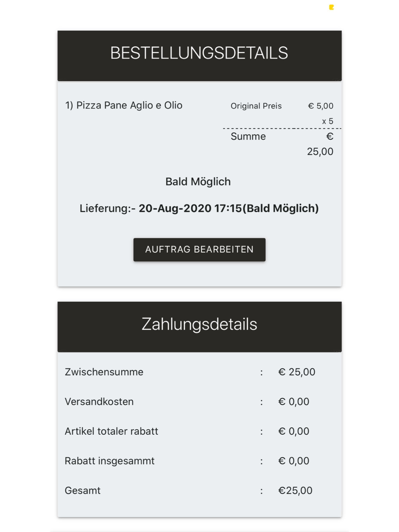Screen dimensions: 399x532
Task: Click the x 5 quantity value
Action: coord(328,121)
